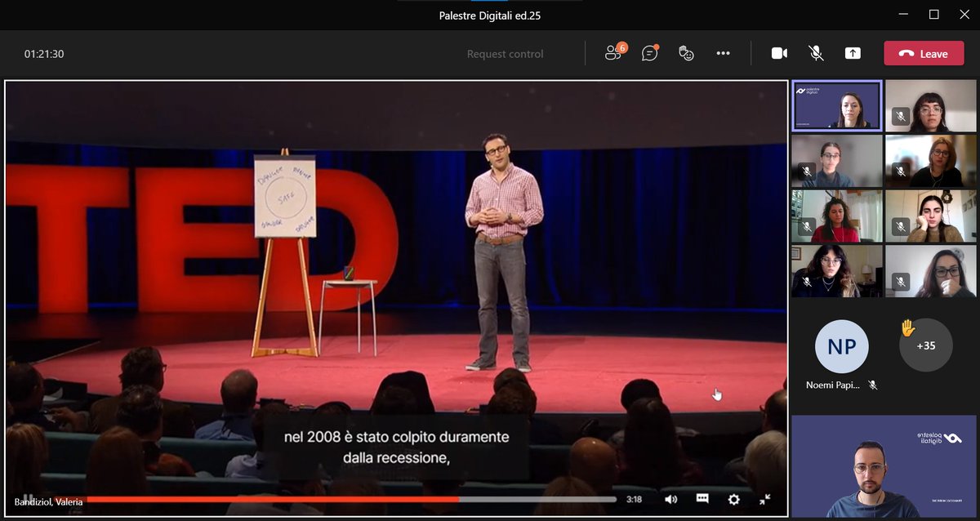Viewport: 980px width, 521px height.
Task: Open the meeting chat
Action: click(650, 53)
